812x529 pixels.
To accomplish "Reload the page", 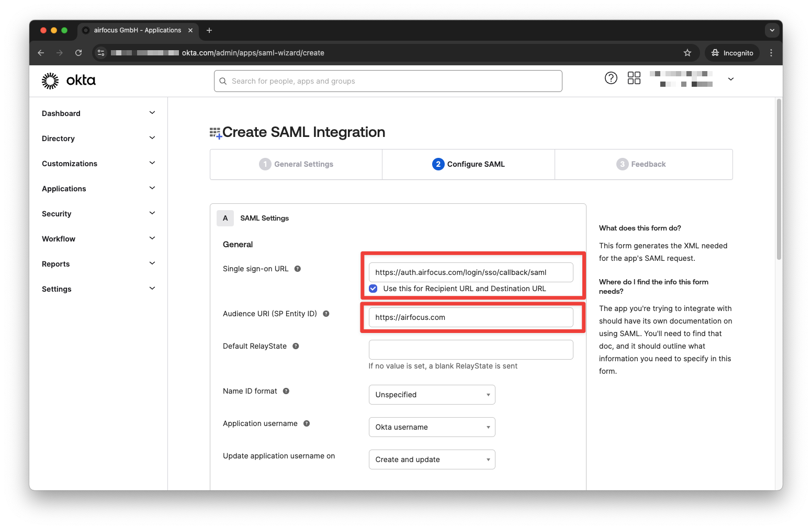I will (x=78, y=53).
